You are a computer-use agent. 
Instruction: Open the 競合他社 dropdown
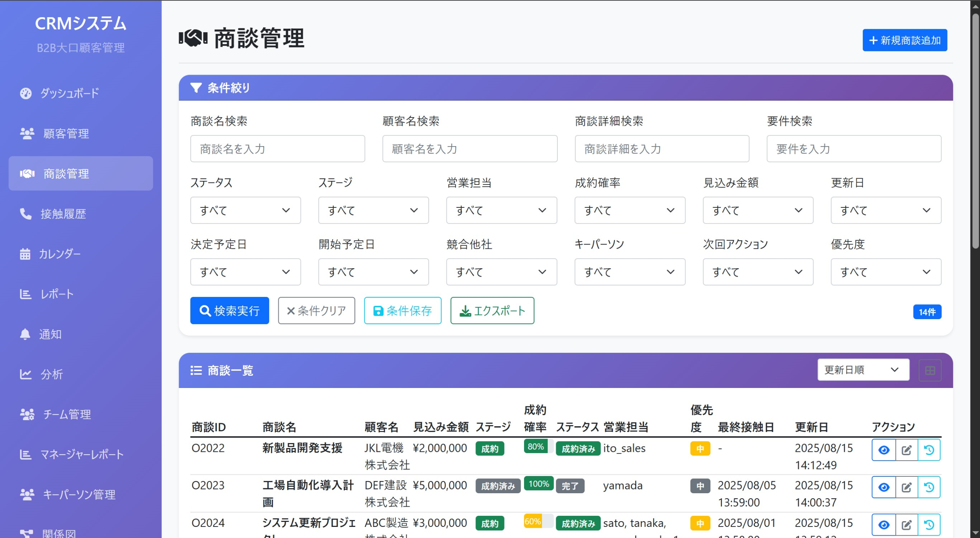coord(502,272)
